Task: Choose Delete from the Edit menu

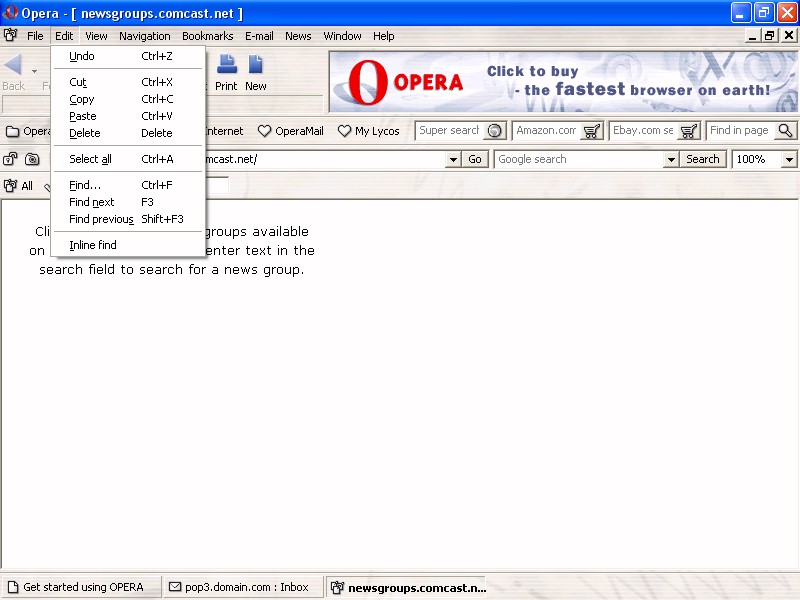Action: (128, 133)
